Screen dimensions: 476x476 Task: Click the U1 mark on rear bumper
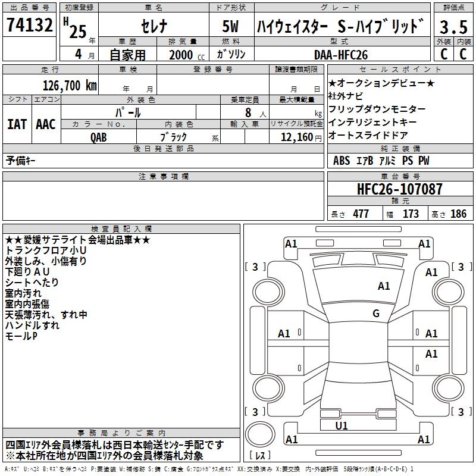(x=342, y=426)
